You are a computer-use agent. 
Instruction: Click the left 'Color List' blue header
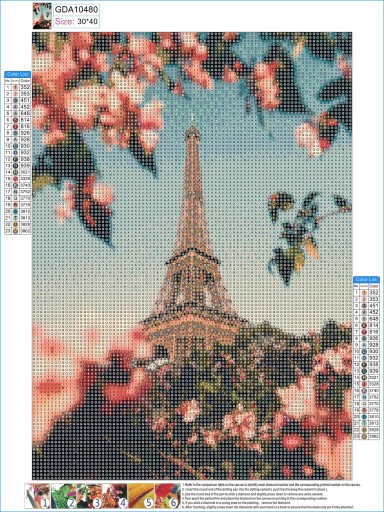pos(18,74)
